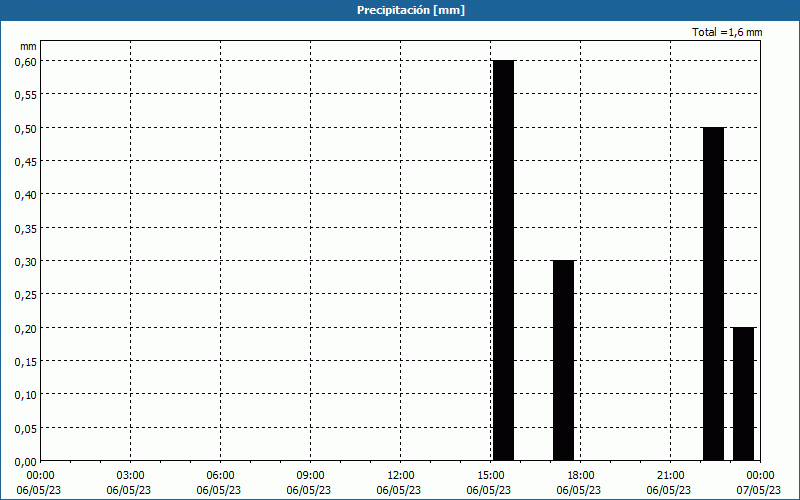
Task: Select the 0,30 mm precipitation bar before 18:00
Action: [564, 360]
